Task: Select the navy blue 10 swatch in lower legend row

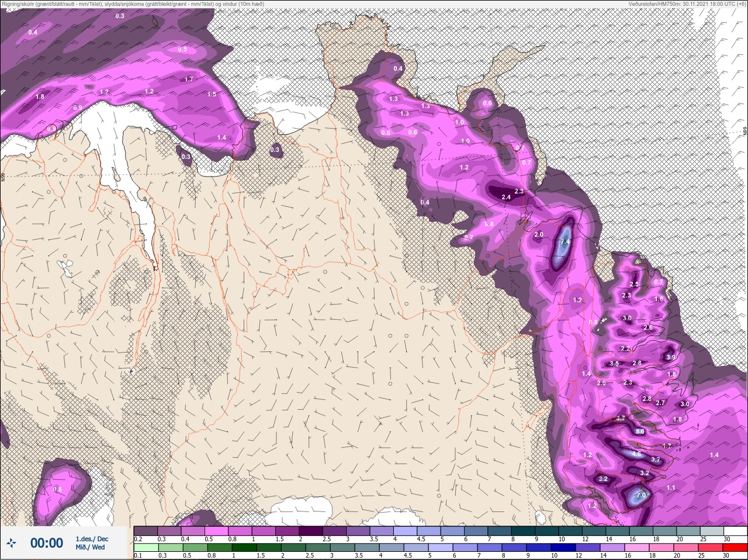Action: (x=562, y=548)
